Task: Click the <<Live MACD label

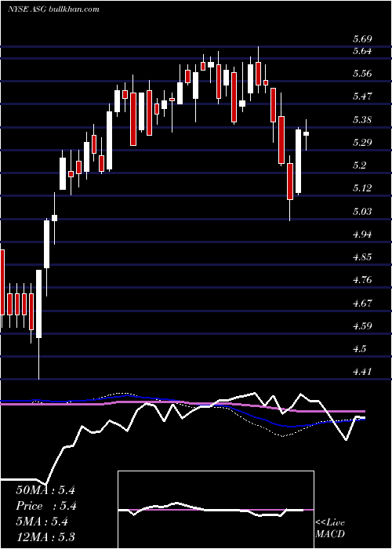Action: point(330,529)
